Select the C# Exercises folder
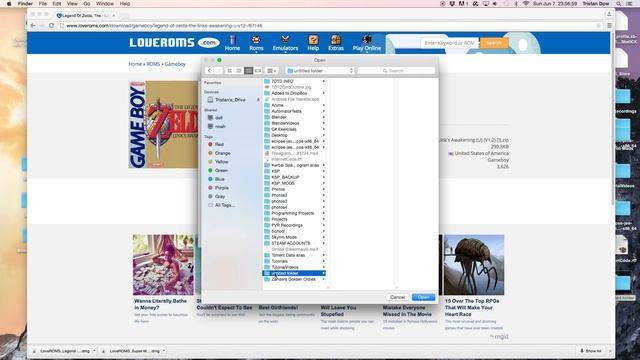640x360 pixels. click(x=294, y=129)
